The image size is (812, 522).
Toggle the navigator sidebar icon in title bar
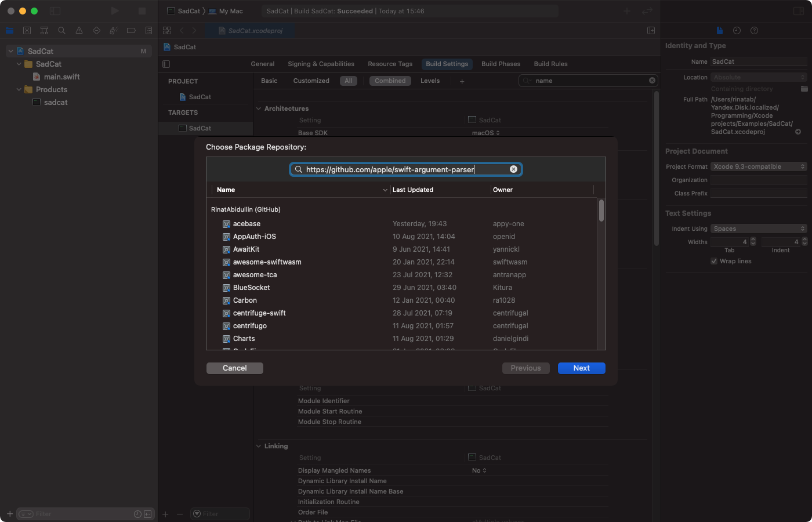click(x=55, y=11)
